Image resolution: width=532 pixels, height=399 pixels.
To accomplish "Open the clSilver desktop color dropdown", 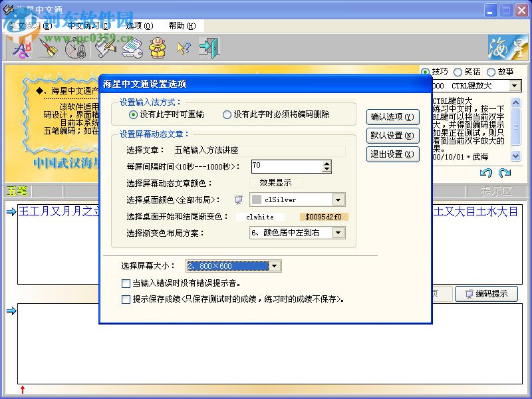I will click(x=338, y=200).
